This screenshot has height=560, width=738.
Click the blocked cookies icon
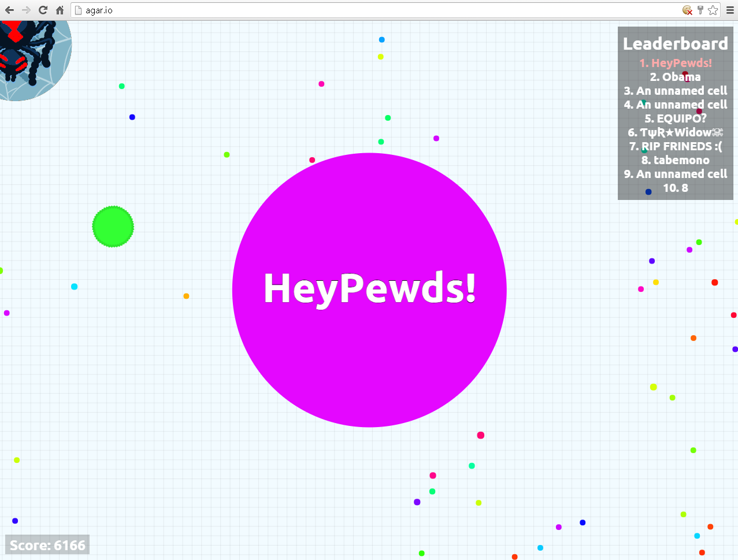click(x=687, y=10)
